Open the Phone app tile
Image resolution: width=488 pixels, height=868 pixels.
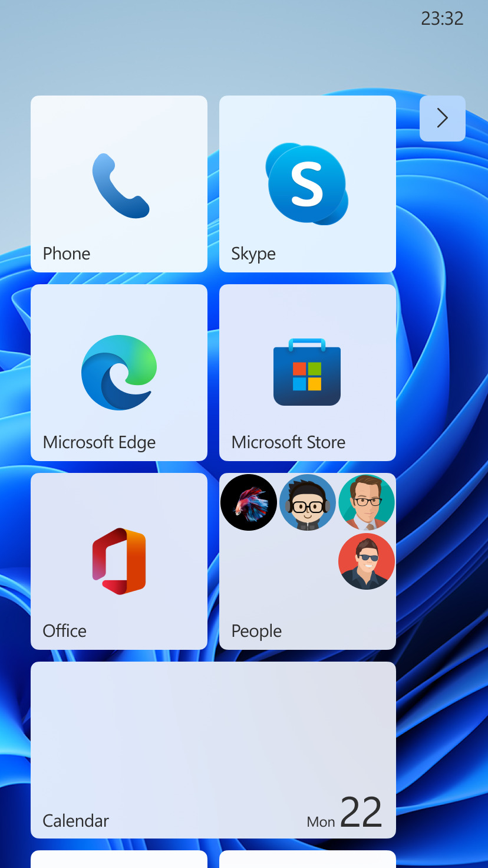coord(119,184)
